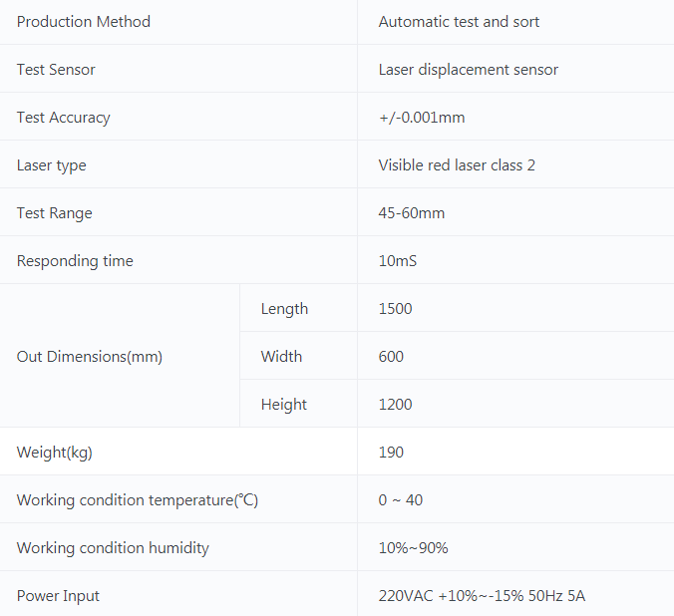Select the 0 ~ 40 temperature value
674x616 pixels.
(x=401, y=500)
